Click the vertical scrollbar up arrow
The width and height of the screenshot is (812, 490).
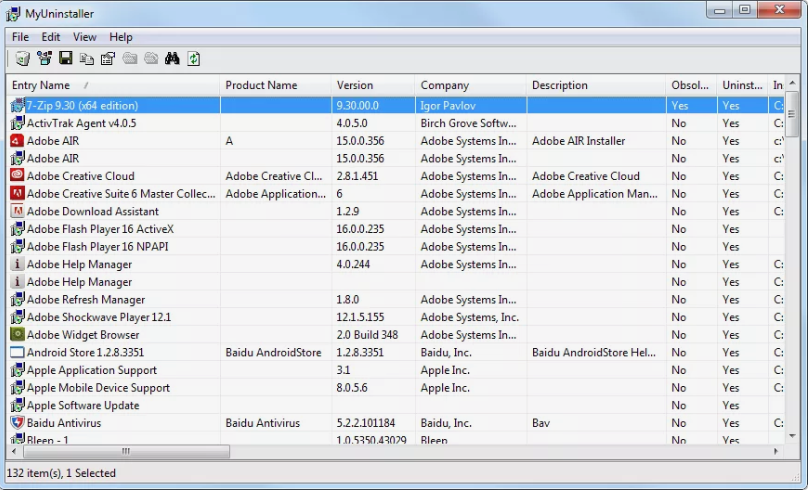(792, 83)
